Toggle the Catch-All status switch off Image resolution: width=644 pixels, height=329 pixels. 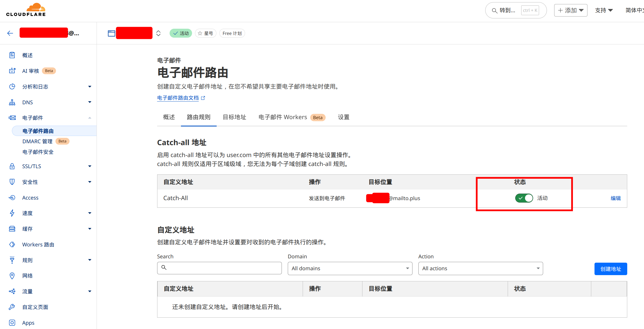click(x=524, y=198)
